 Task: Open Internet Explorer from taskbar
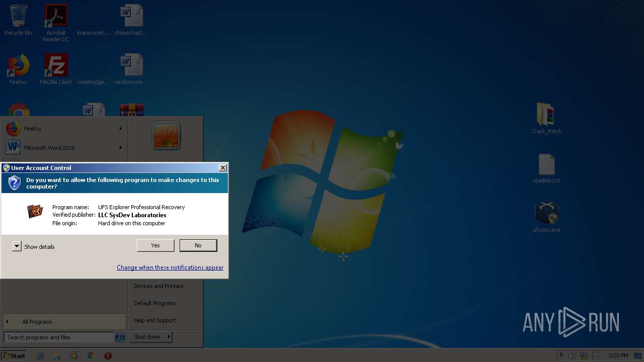click(x=40, y=355)
